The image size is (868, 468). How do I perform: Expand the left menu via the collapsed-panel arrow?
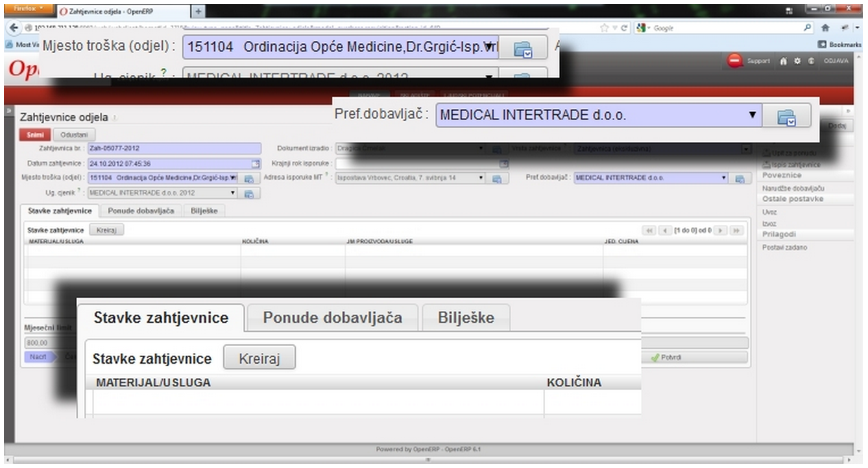coord(8,111)
